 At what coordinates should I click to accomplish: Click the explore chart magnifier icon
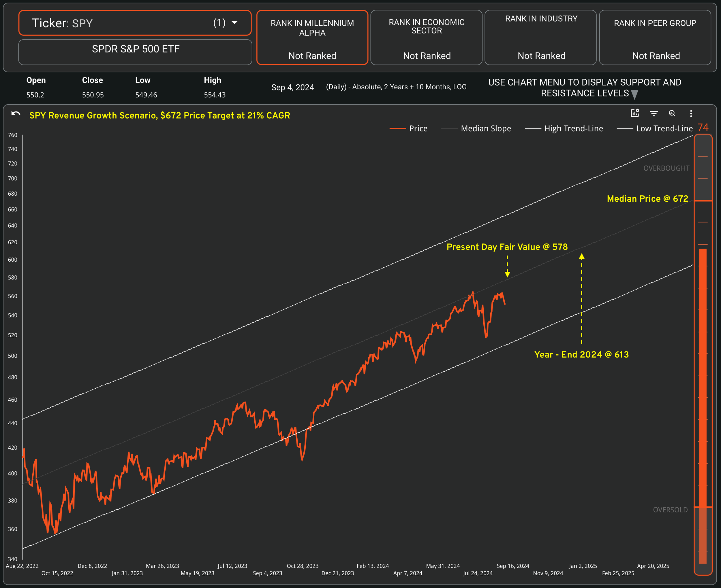[672, 114]
